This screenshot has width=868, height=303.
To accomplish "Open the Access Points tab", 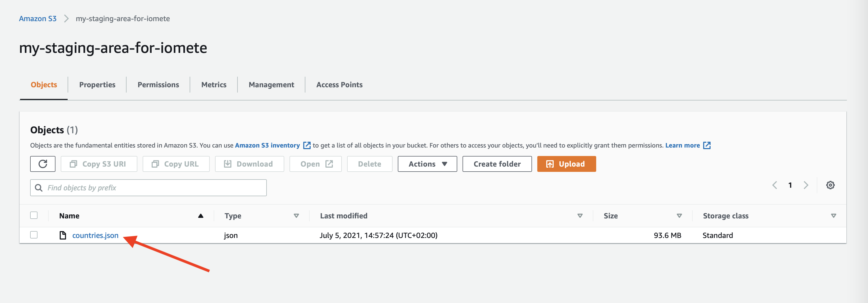I will (339, 85).
